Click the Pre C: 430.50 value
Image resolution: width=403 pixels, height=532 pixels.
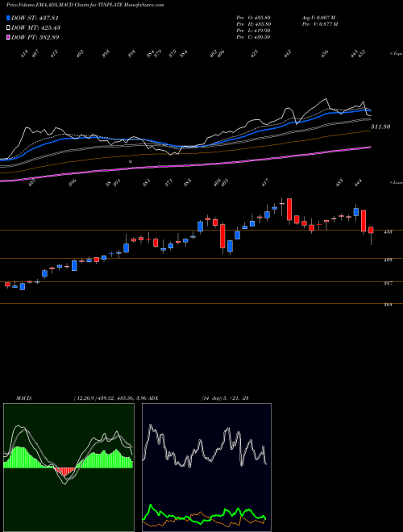coord(253,37)
